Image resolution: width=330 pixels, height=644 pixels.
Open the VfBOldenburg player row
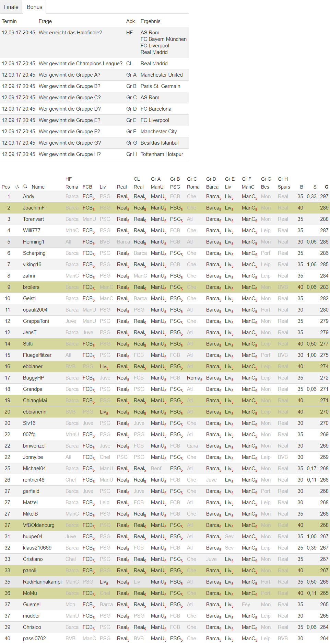(38, 525)
